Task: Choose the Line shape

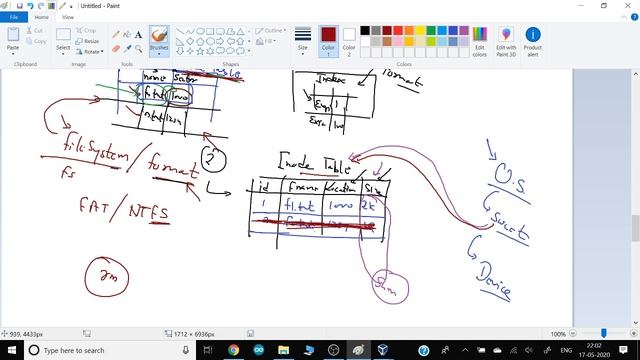Action: click(x=180, y=31)
